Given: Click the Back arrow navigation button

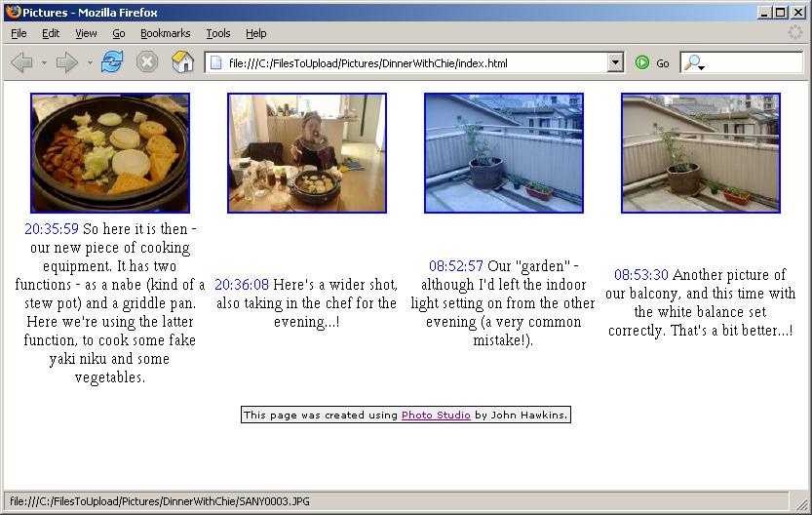Looking at the screenshot, I should click(21, 62).
